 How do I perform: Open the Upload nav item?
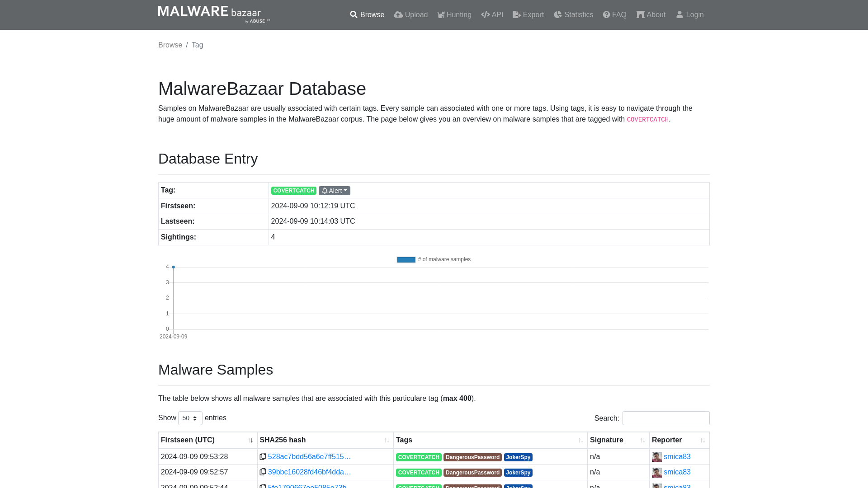point(410,15)
